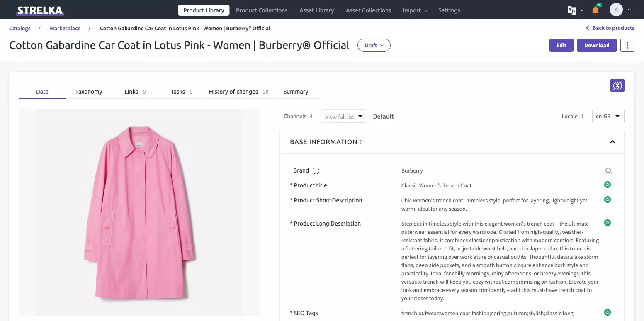The height and width of the screenshot is (321, 644).
Task: Open Product Collections in top navigation
Action: point(262,10)
